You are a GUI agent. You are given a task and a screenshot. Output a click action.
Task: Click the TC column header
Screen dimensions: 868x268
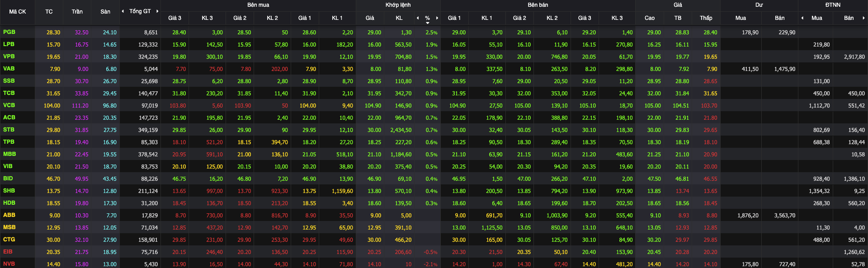point(49,12)
